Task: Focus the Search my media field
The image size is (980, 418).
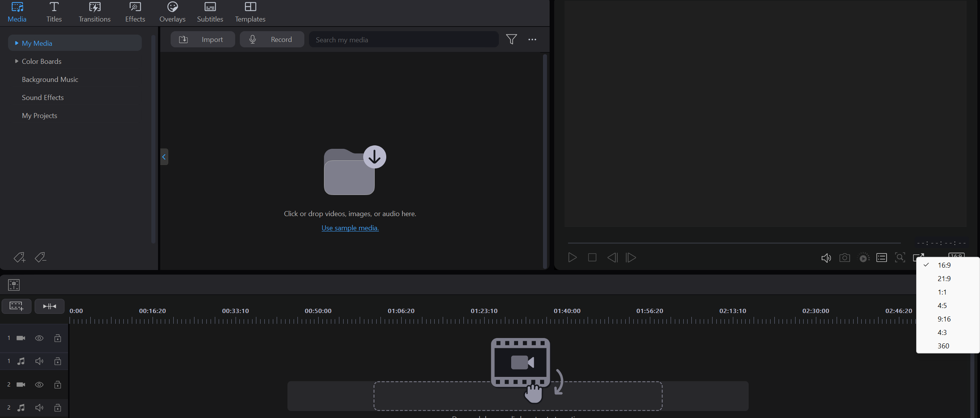Action: [404, 39]
